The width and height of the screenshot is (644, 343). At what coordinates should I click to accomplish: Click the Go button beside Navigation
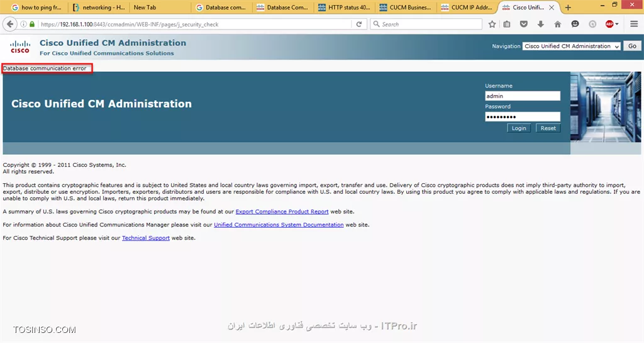tap(632, 46)
